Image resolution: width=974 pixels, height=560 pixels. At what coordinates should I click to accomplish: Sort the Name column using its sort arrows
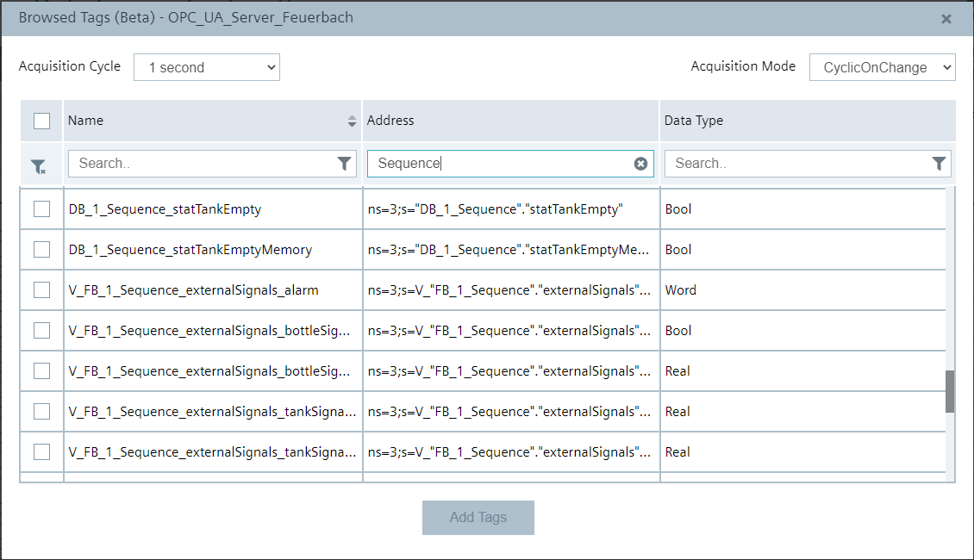pyautogui.click(x=352, y=121)
